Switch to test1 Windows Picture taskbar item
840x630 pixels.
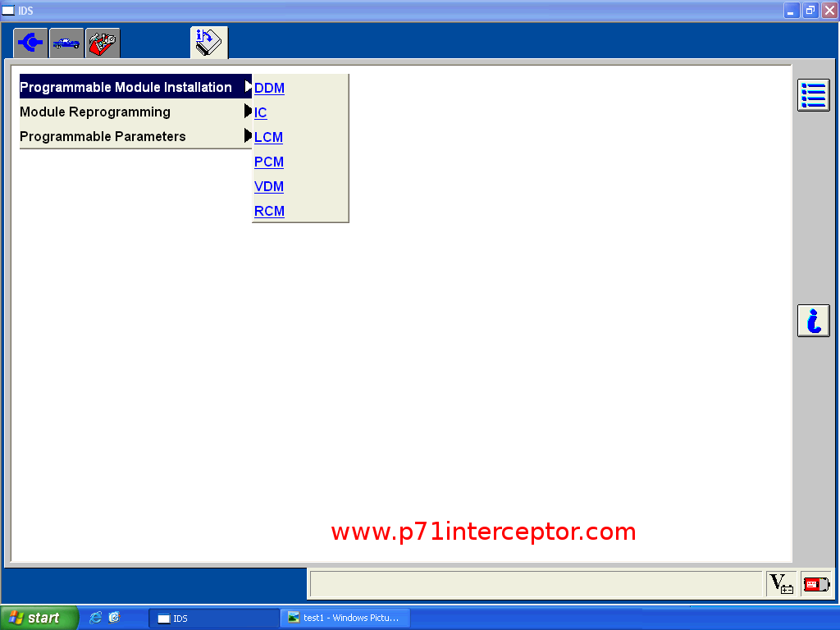[x=345, y=618]
